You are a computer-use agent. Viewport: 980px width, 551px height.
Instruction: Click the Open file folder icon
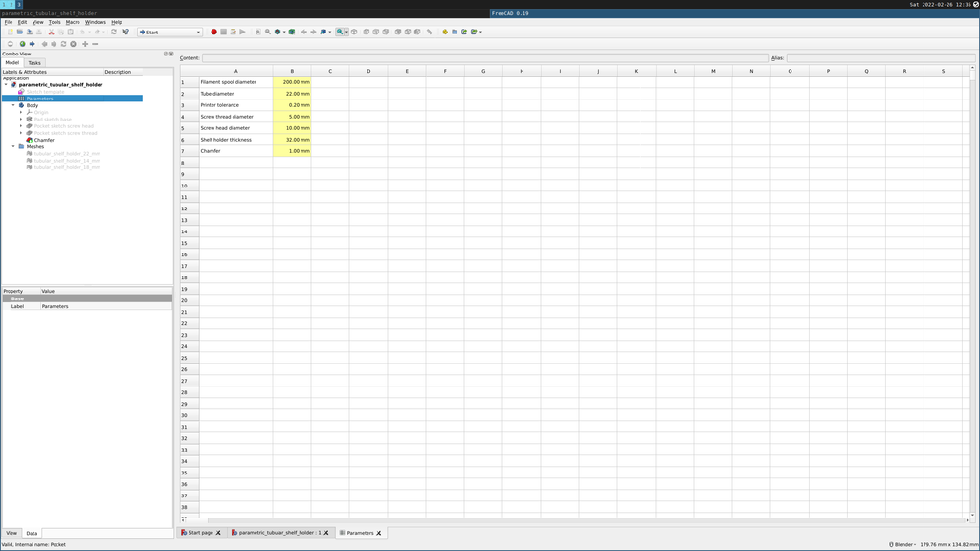pyautogui.click(x=19, y=32)
